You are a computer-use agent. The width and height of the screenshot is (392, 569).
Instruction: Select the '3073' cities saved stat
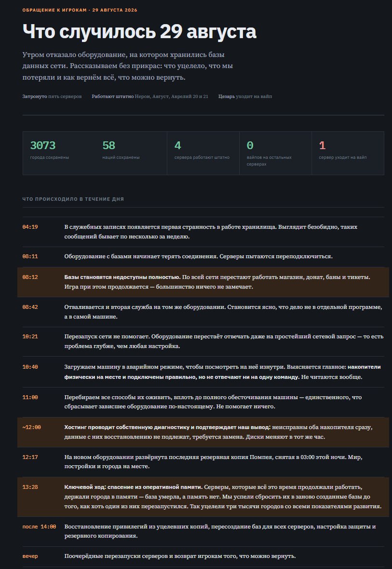pos(43,146)
